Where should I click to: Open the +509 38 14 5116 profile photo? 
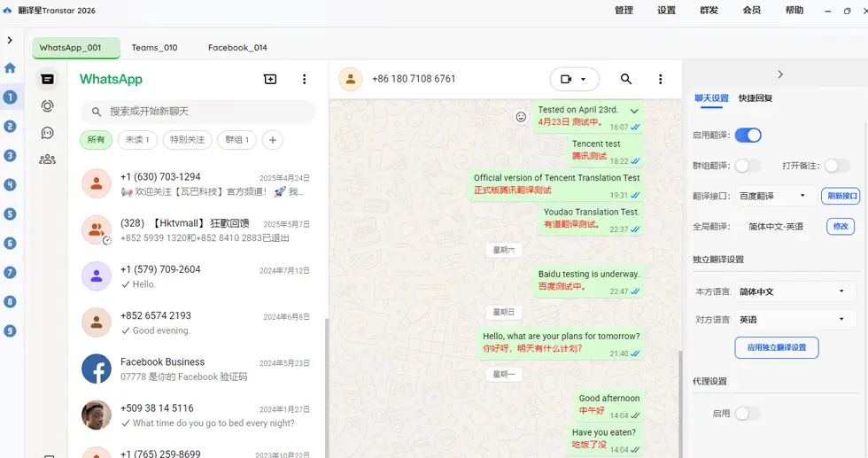pos(97,415)
